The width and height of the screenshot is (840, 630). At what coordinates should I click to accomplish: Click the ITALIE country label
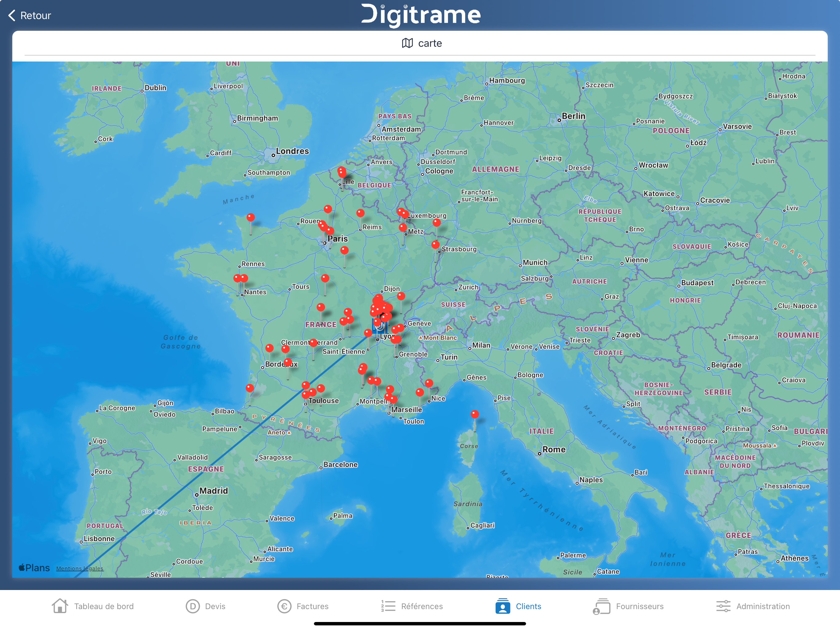coord(541,431)
